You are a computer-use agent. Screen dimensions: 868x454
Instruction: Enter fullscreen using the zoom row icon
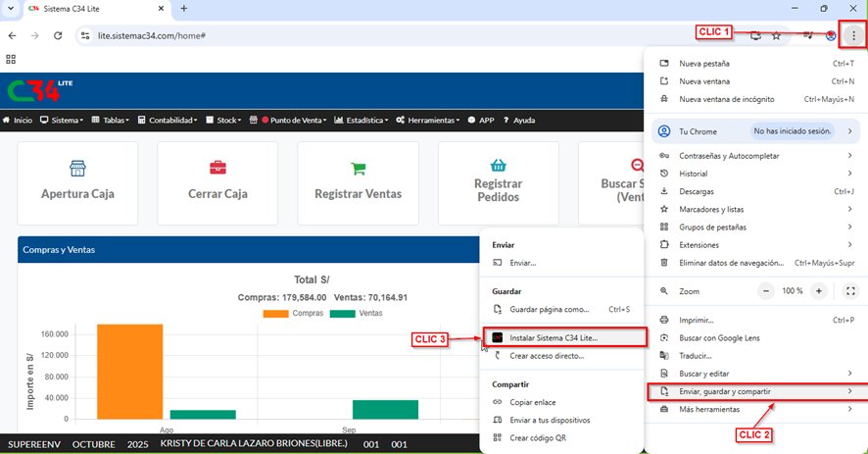[x=850, y=291]
